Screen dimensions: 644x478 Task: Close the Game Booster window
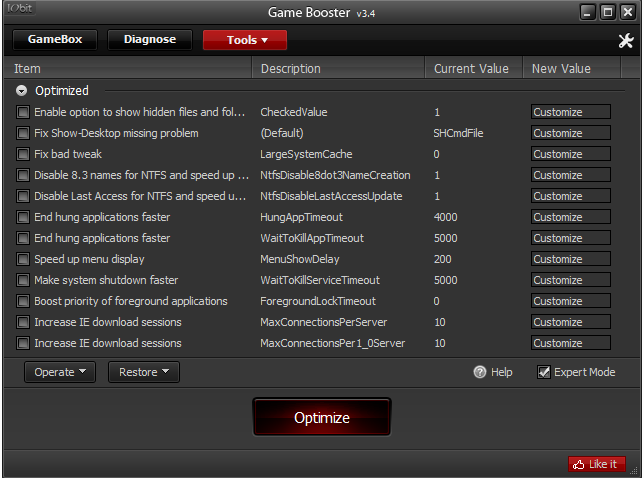coord(628,12)
